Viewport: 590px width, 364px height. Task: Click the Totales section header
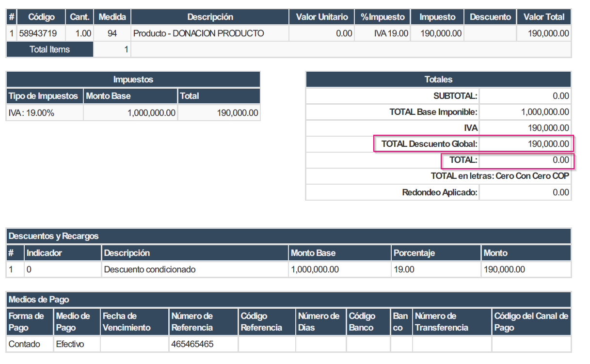[438, 79]
